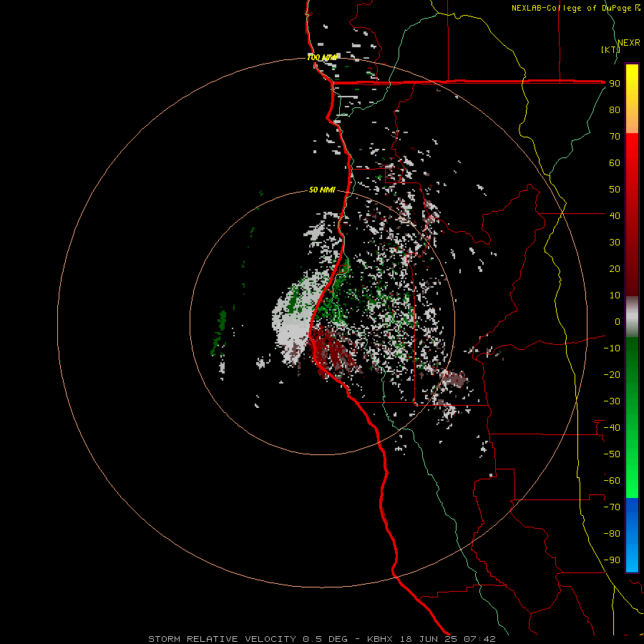Click the positive 80 knot scale label
Image resolution: width=644 pixels, height=644 pixels.
(x=615, y=109)
